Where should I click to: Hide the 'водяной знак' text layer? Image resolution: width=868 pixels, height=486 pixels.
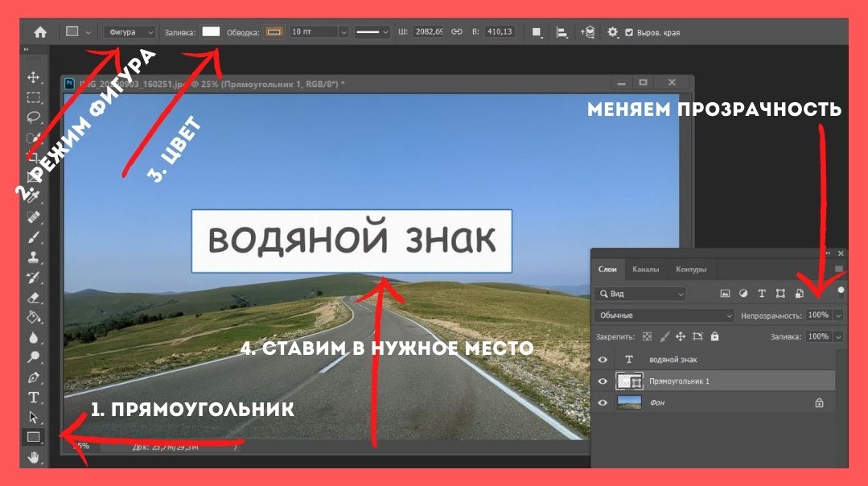click(603, 360)
